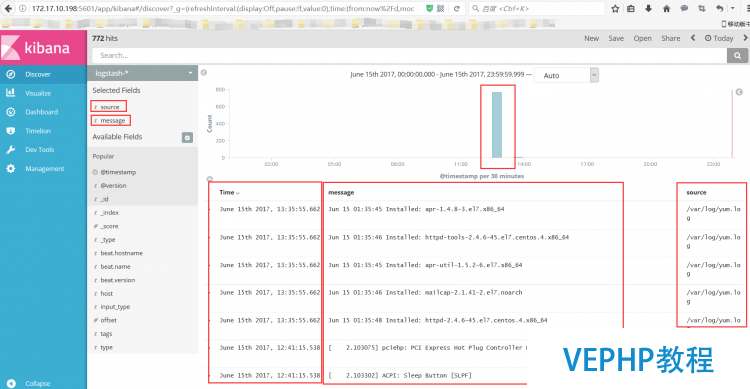Select the input_type field

click(115, 307)
